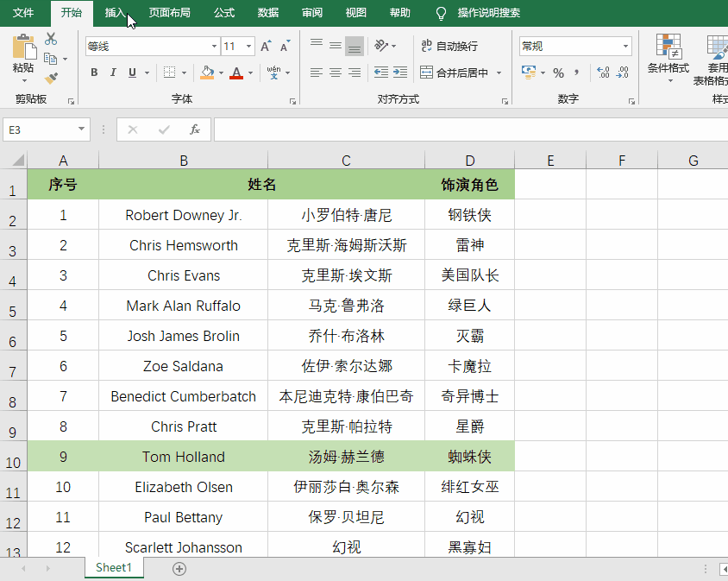Open 条件格式 conditional formatting
The height and width of the screenshot is (581, 728).
668,58
